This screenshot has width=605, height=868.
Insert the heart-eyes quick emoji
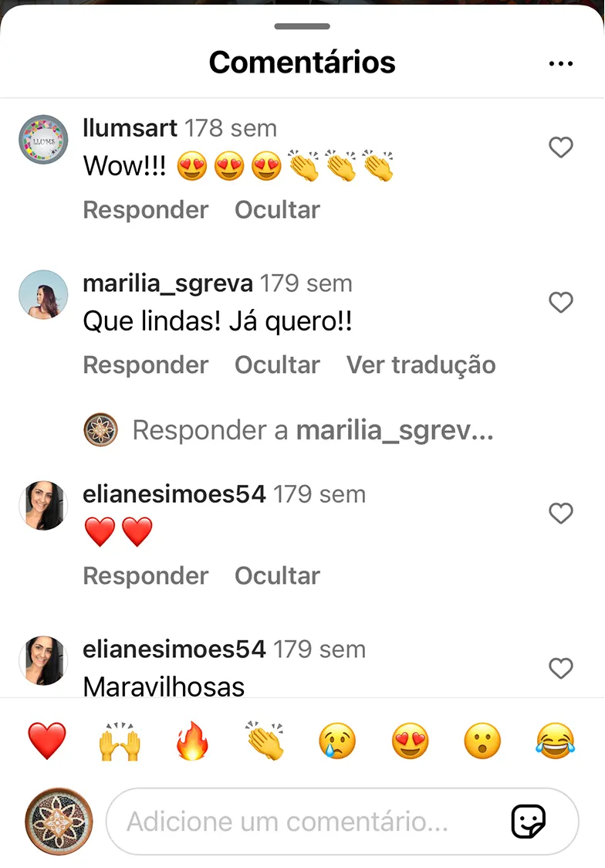click(411, 741)
